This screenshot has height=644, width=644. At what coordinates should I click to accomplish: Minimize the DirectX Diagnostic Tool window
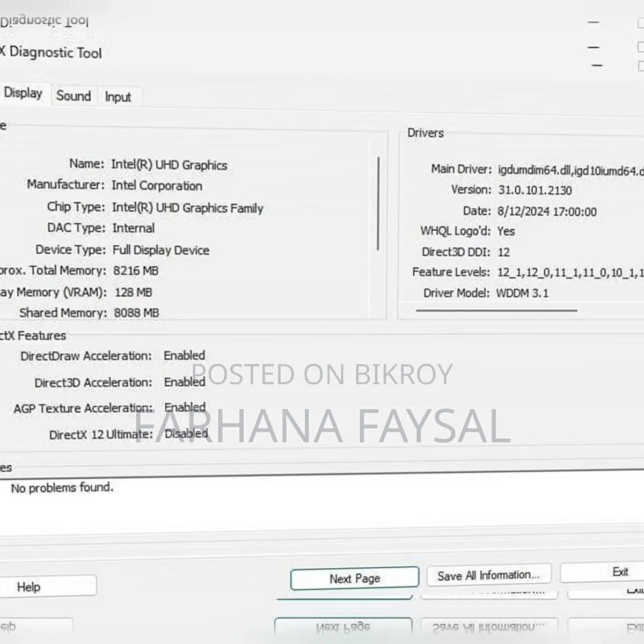pyautogui.click(x=593, y=47)
